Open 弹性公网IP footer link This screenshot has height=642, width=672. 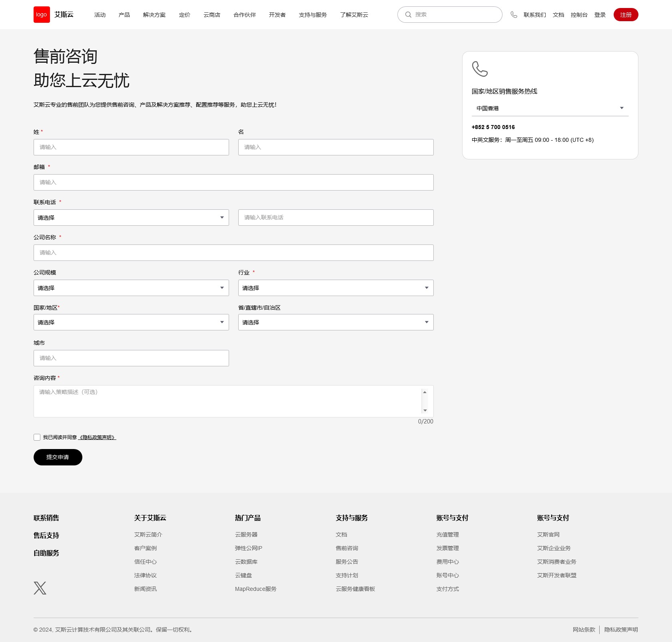pyautogui.click(x=249, y=548)
